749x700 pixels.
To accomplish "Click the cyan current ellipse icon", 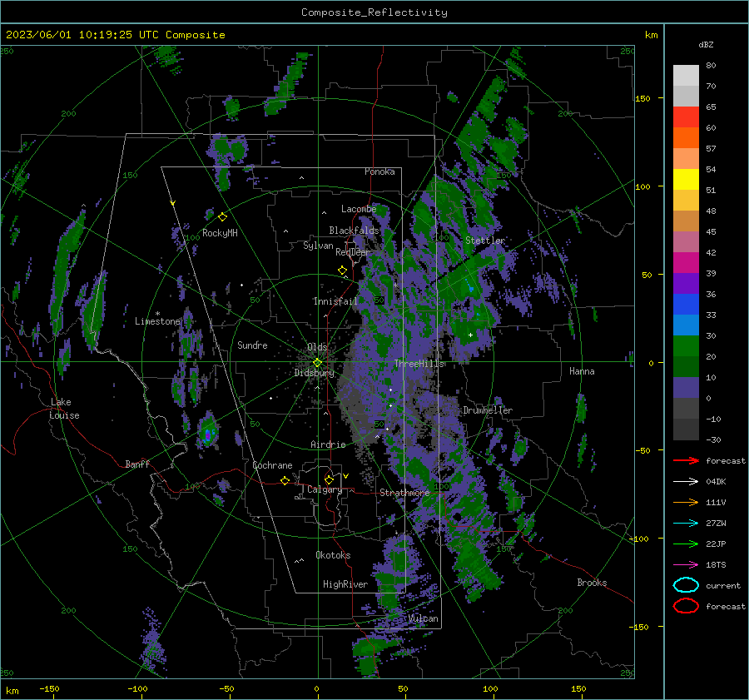I will pos(686,585).
